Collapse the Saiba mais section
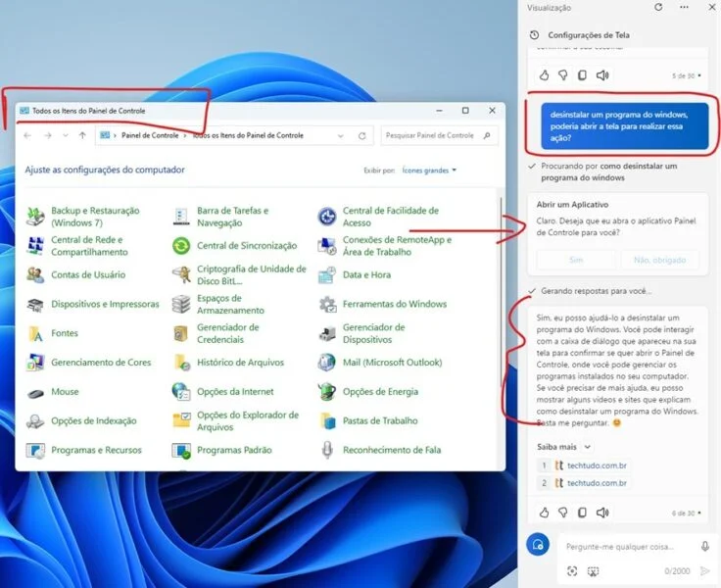Image resolution: width=721 pixels, height=588 pixels. click(587, 447)
